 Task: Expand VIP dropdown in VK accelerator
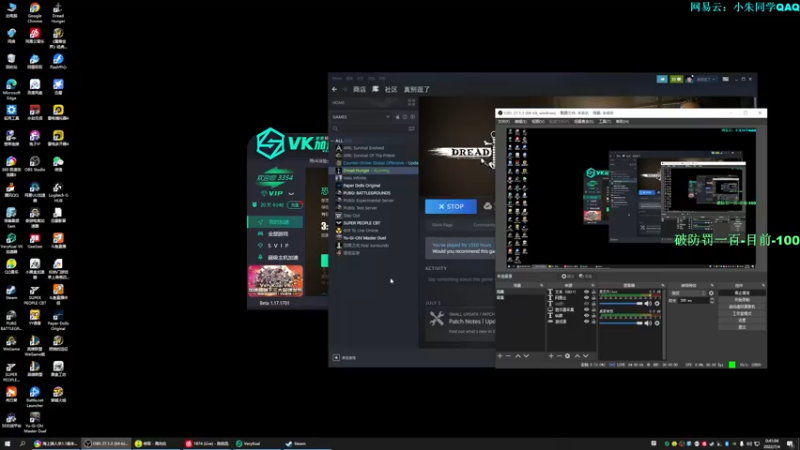click(x=291, y=194)
